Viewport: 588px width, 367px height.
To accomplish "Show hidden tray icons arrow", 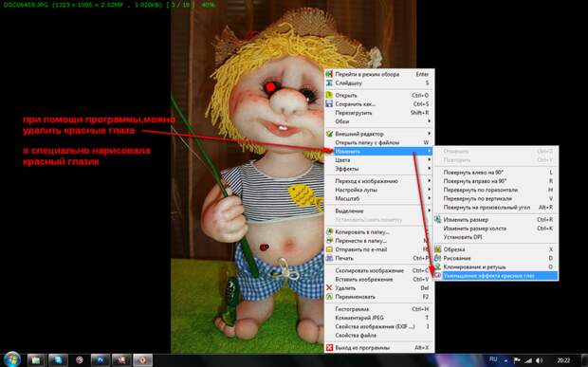I will point(505,360).
